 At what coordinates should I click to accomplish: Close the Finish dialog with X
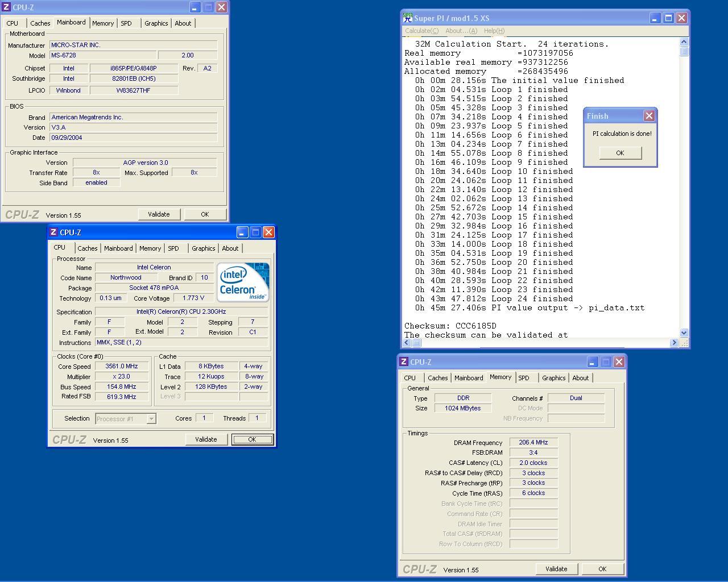tap(649, 116)
